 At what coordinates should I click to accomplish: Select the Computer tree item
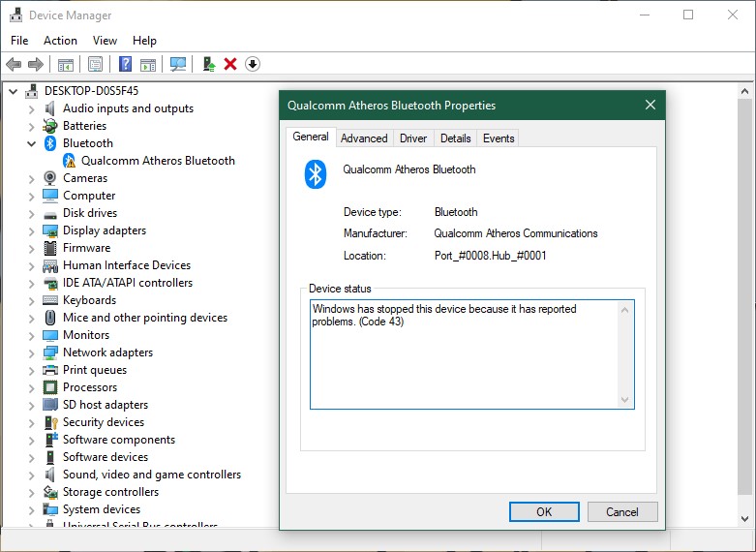coord(89,196)
